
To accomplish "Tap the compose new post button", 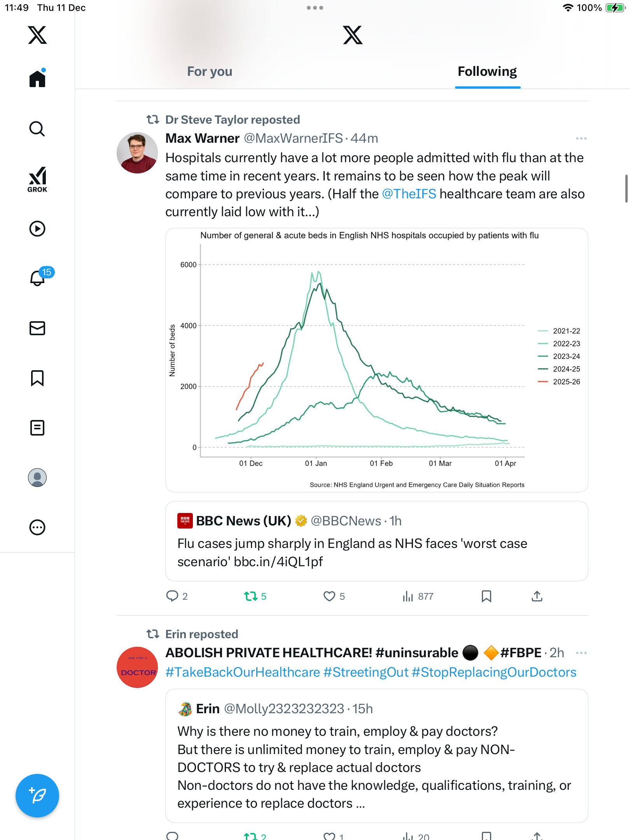I will coord(37,796).
